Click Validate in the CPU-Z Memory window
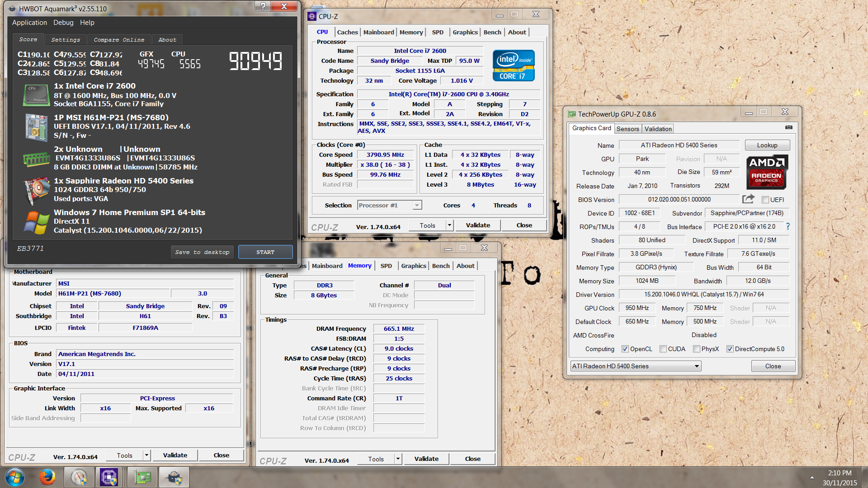The image size is (868, 488). [426, 459]
